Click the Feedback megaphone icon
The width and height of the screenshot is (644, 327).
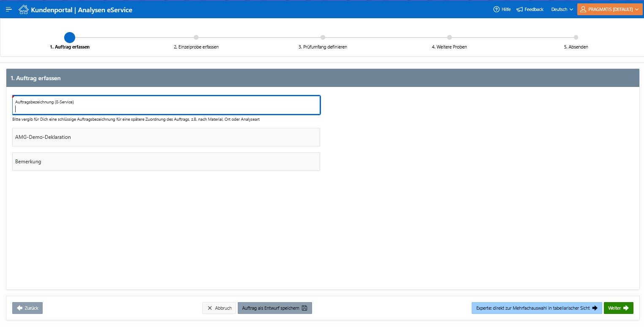tap(519, 9)
